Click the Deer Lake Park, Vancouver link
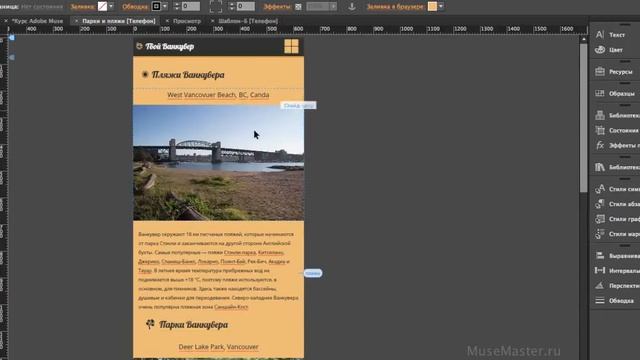Image resolution: width=640 pixels, height=360 pixels. point(218,347)
